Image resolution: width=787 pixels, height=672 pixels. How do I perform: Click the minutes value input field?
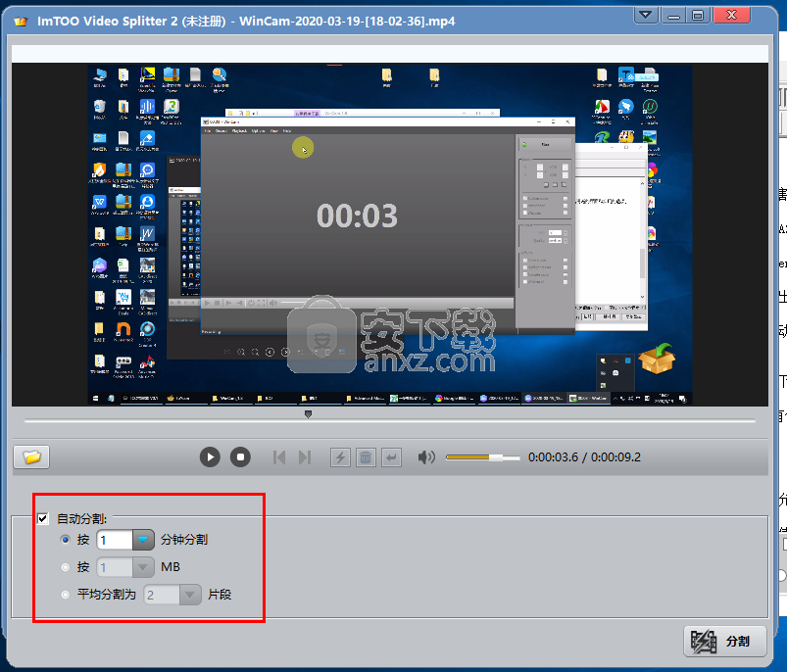pos(115,540)
